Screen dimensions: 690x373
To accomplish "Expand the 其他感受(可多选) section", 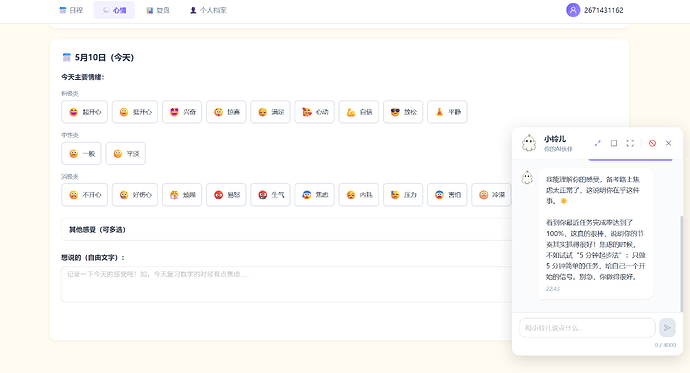I will pos(286,230).
